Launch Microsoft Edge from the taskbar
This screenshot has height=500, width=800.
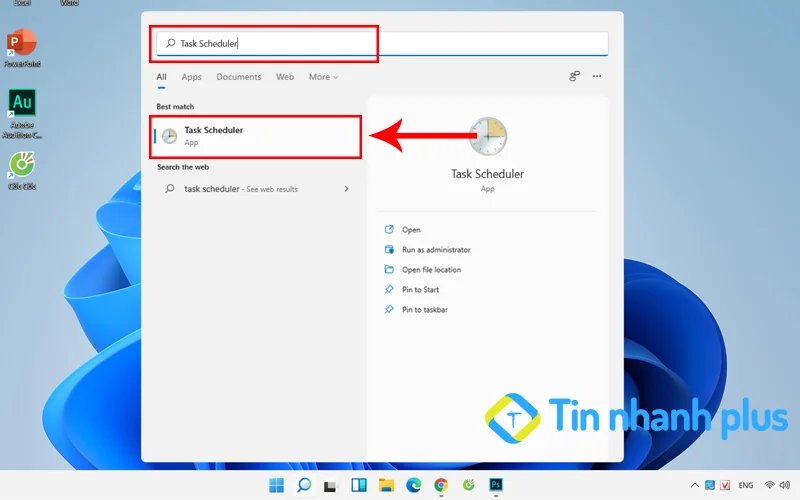coord(414,485)
